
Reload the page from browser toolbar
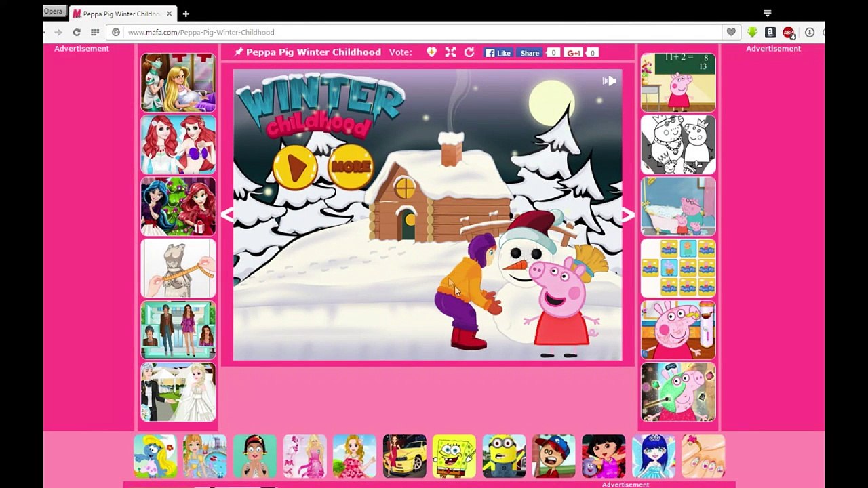click(x=77, y=32)
